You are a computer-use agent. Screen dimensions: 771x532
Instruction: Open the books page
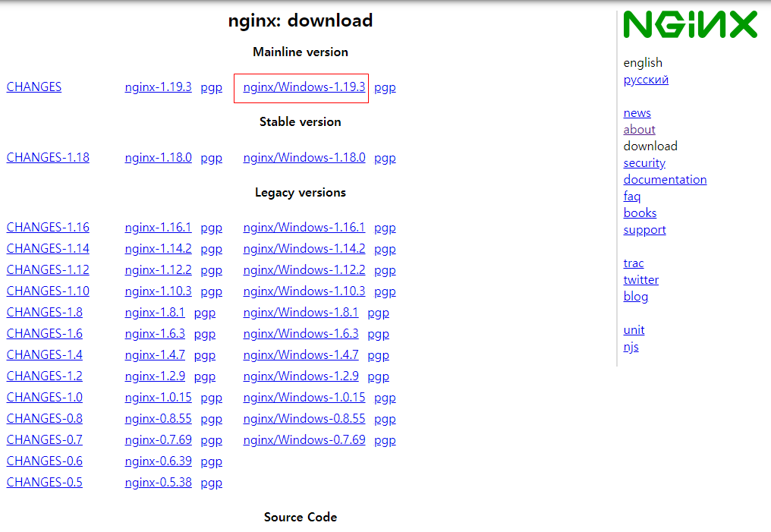pos(640,213)
